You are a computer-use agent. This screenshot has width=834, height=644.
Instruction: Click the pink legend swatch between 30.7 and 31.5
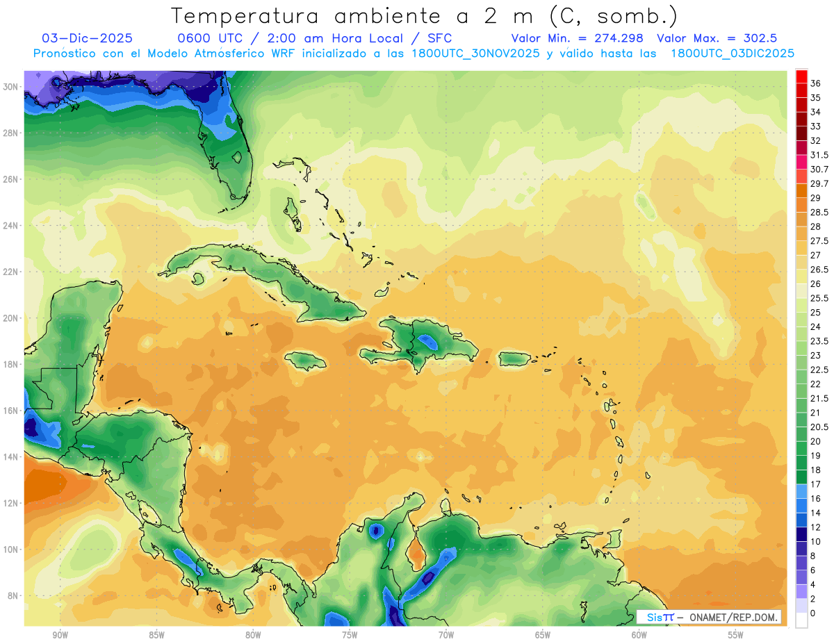(801, 162)
